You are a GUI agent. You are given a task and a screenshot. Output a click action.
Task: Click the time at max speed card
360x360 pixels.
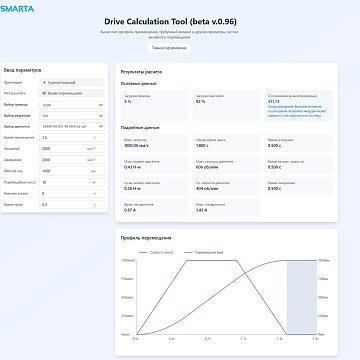pos(299,165)
